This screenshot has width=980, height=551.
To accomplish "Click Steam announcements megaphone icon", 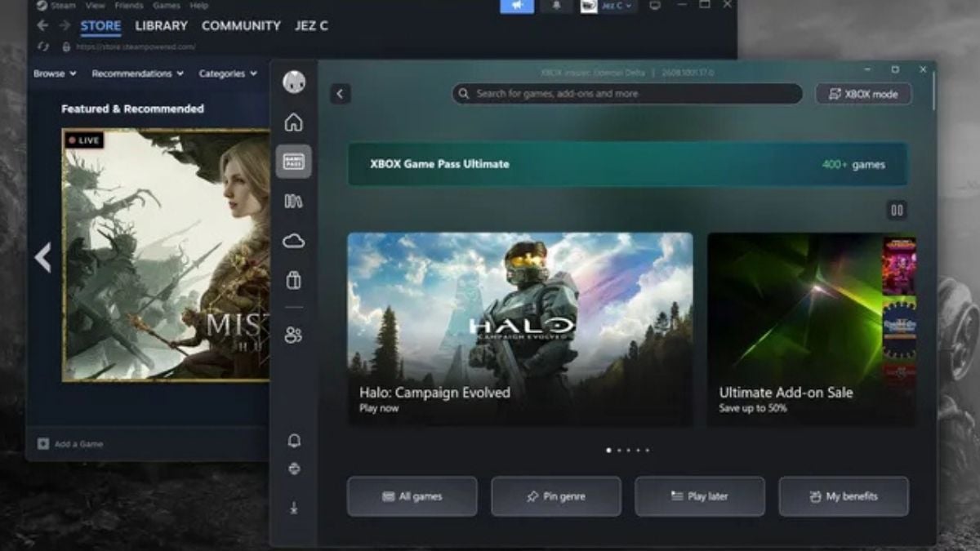I will tap(517, 5).
